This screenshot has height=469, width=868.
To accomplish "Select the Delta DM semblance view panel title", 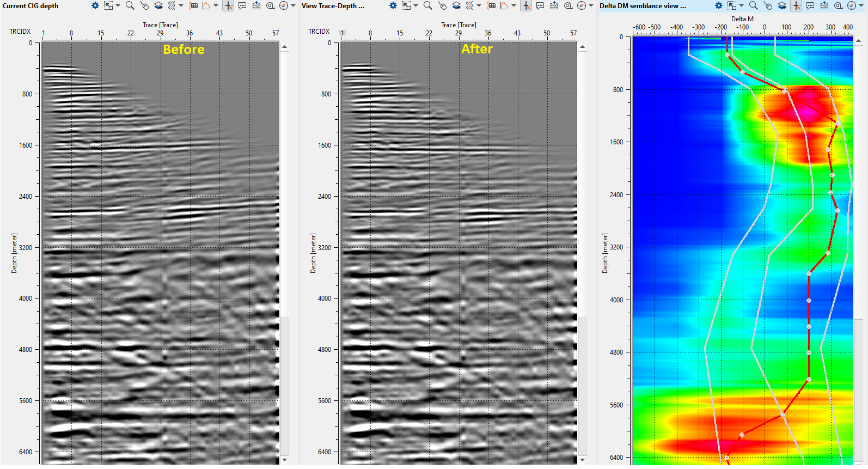I will coord(643,5).
